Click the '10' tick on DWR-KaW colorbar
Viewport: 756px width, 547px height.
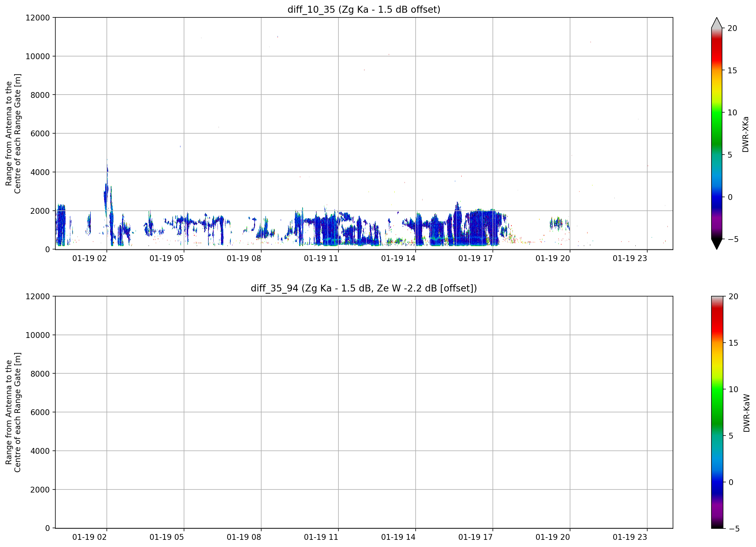[733, 389]
